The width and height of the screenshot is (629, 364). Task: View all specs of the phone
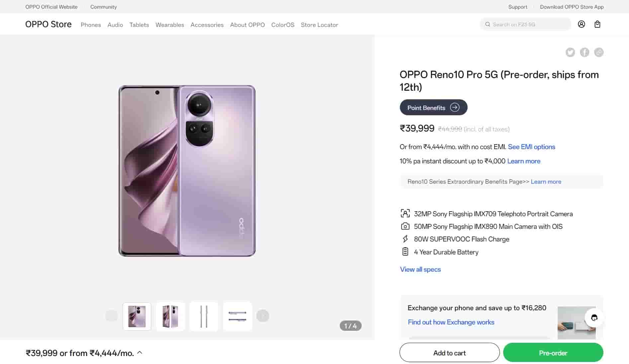420,269
